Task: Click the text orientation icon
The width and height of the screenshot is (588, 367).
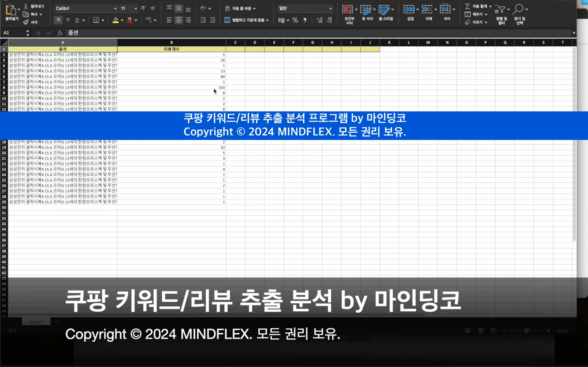Action: click(203, 8)
